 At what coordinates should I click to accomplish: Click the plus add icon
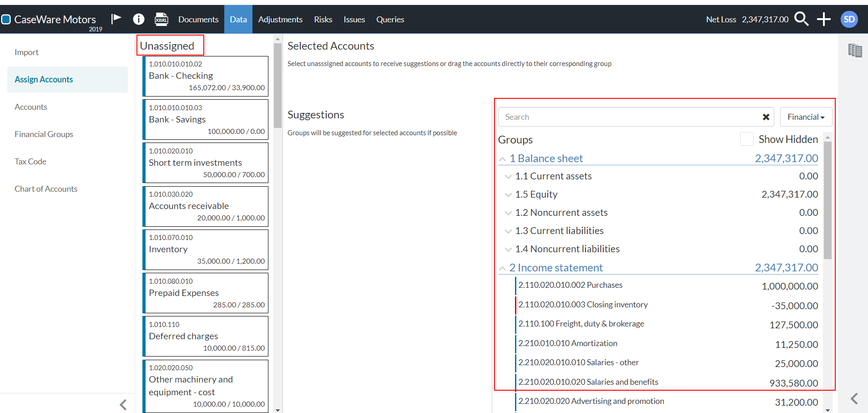(x=823, y=19)
